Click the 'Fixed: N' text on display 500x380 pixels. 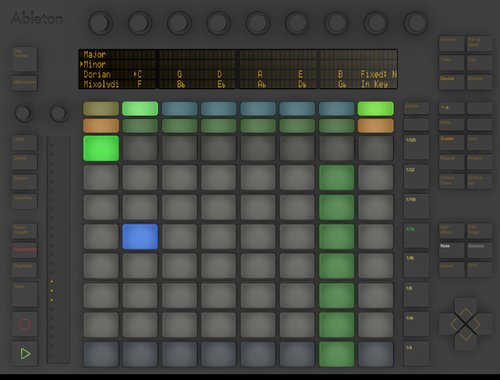tap(379, 74)
